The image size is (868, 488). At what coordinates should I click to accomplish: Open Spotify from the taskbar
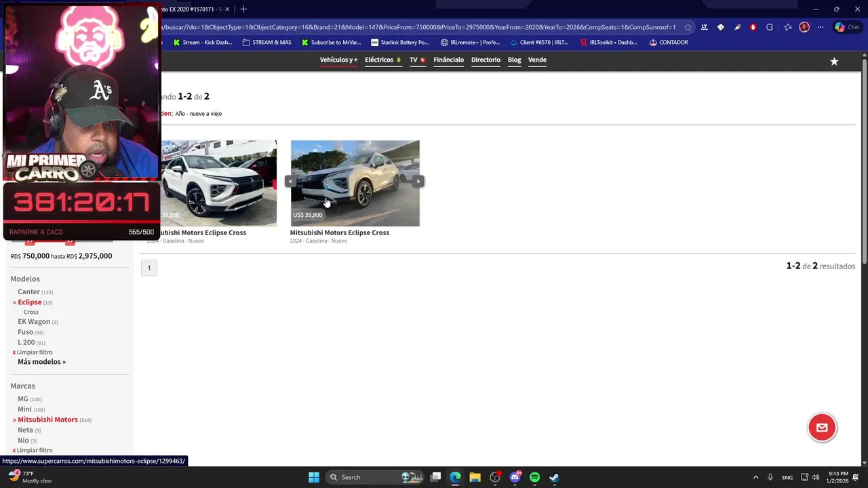coord(534,477)
